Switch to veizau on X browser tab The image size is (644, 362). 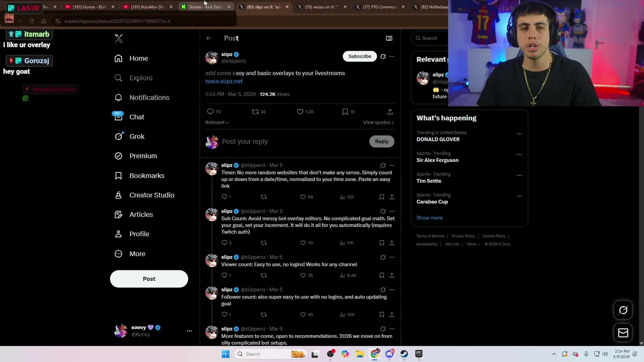tap(321, 7)
